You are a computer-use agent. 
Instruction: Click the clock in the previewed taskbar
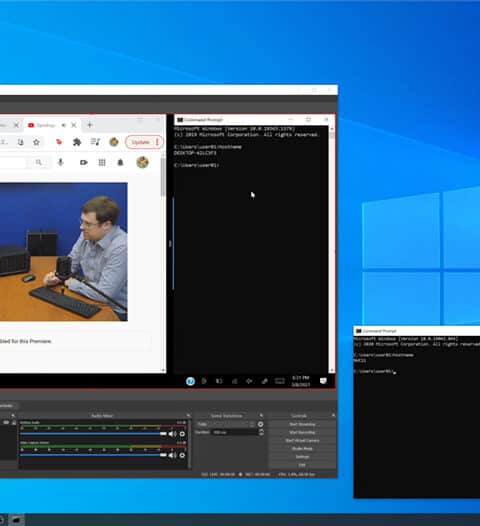coord(300,381)
